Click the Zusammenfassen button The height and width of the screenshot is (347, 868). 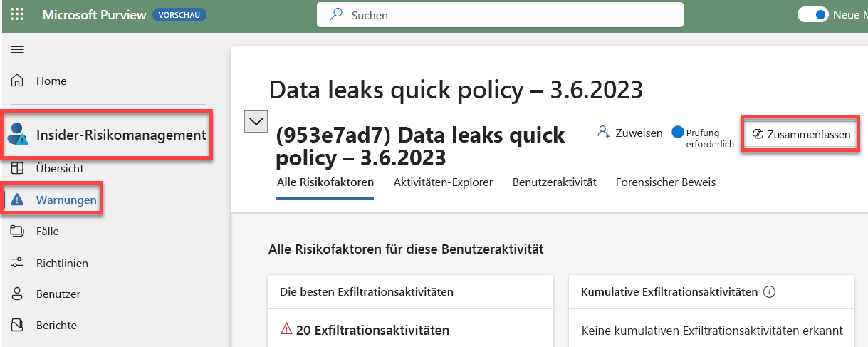(801, 134)
